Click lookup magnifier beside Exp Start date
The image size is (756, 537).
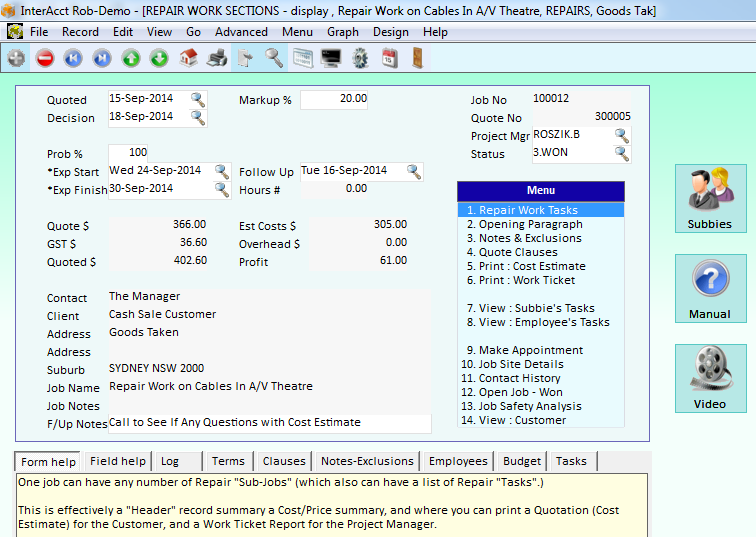coord(222,171)
